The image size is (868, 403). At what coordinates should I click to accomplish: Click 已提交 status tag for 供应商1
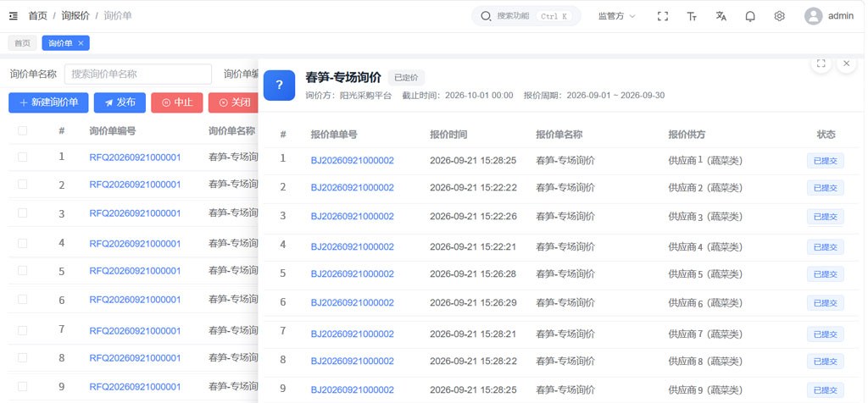coord(826,161)
